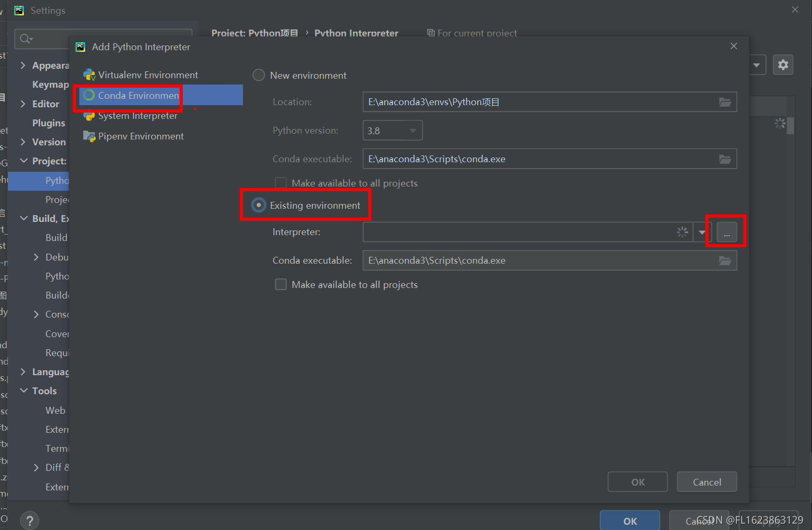This screenshot has width=812, height=530.
Task: Click Cancel in Add Python Interpreter dialog
Action: 707,482
